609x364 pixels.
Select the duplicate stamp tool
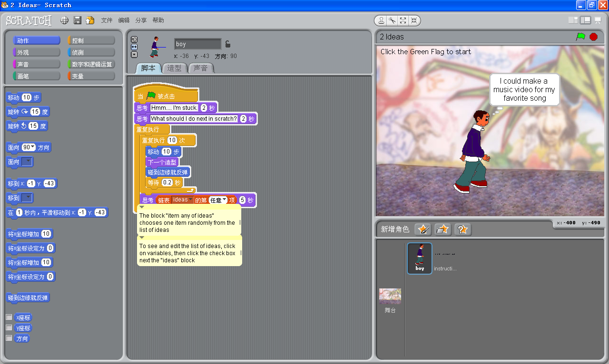[382, 20]
